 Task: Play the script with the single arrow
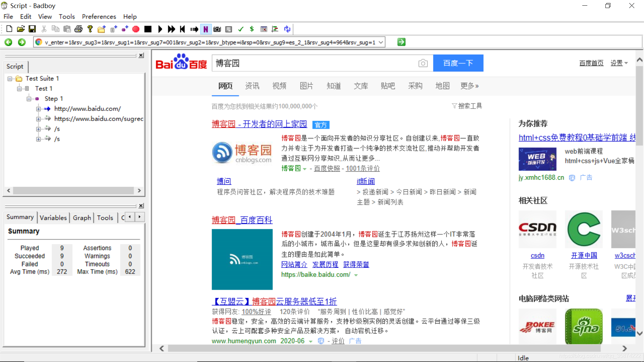(160, 29)
